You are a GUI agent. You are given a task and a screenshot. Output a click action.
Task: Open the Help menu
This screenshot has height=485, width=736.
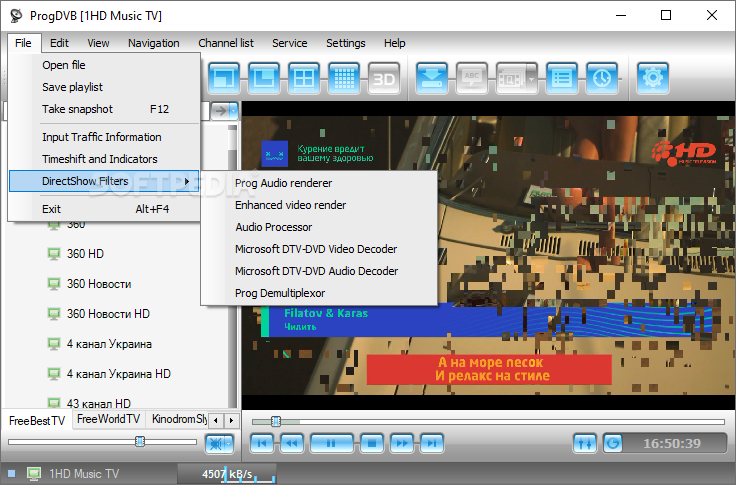(x=394, y=43)
